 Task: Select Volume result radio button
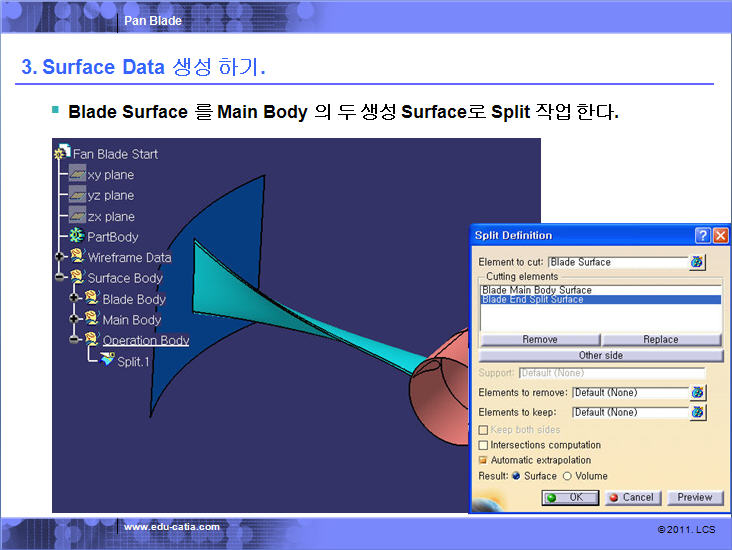point(568,476)
